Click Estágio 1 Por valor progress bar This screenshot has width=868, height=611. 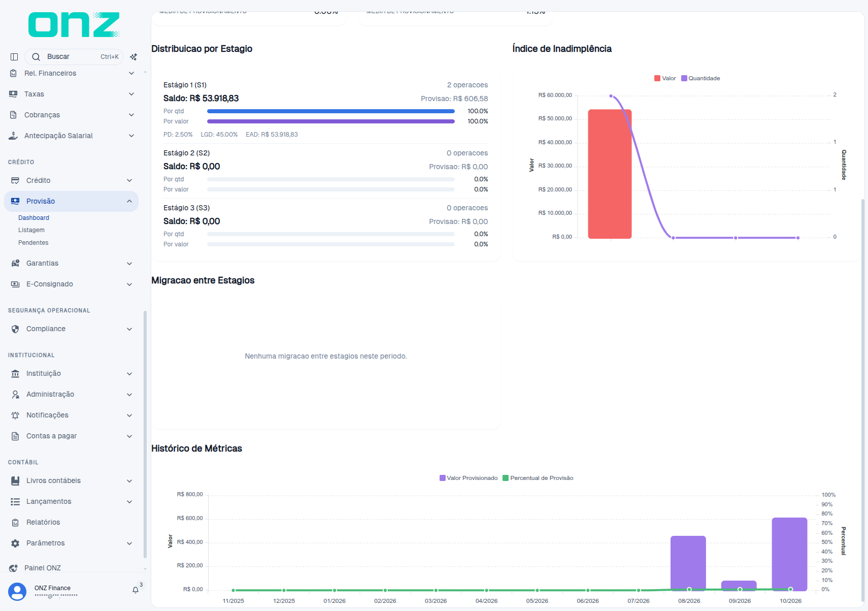click(x=331, y=121)
